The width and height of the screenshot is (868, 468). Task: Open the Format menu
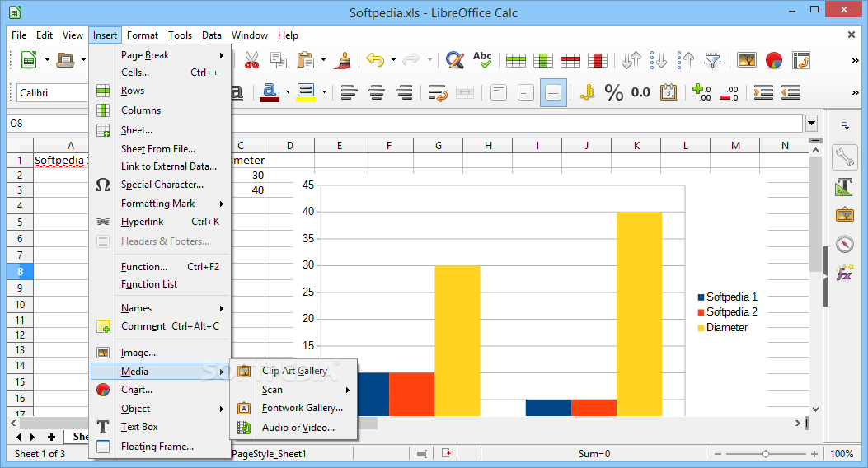(143, 35)
